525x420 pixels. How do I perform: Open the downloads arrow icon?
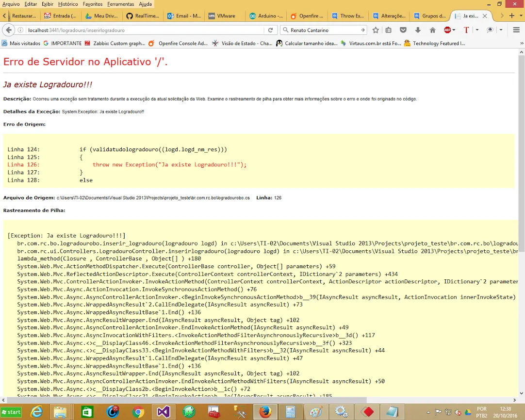[x=418, y=30]
